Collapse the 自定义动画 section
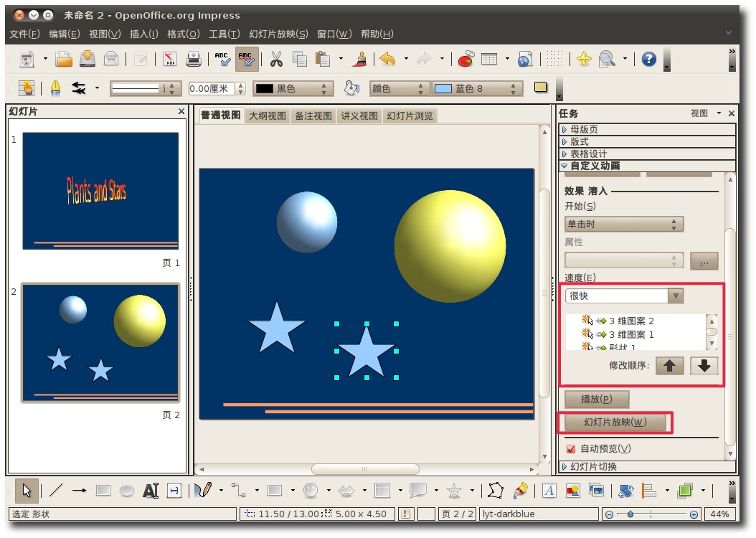This screenshot has height=538, width=756. tap(647, 166)
